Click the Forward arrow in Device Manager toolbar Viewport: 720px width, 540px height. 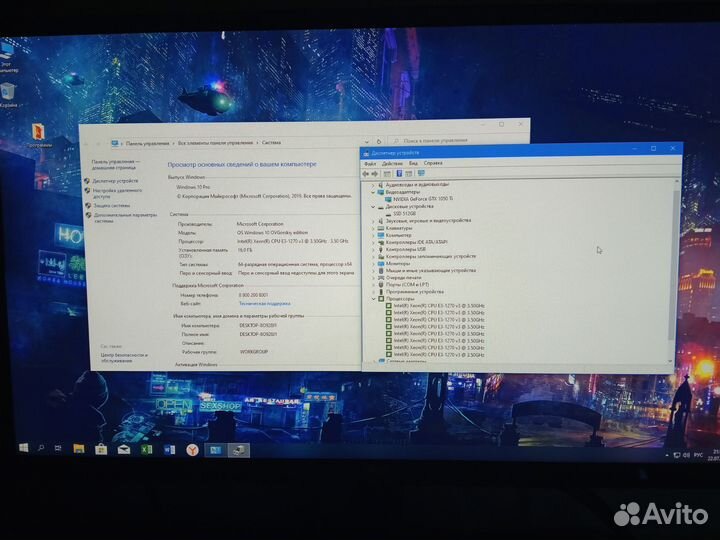(375, 174)
